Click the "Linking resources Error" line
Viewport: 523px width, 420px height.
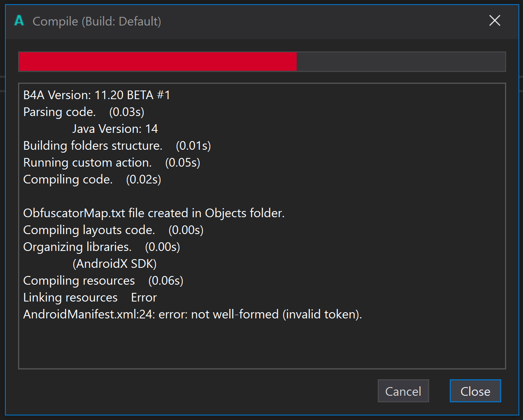90,297
